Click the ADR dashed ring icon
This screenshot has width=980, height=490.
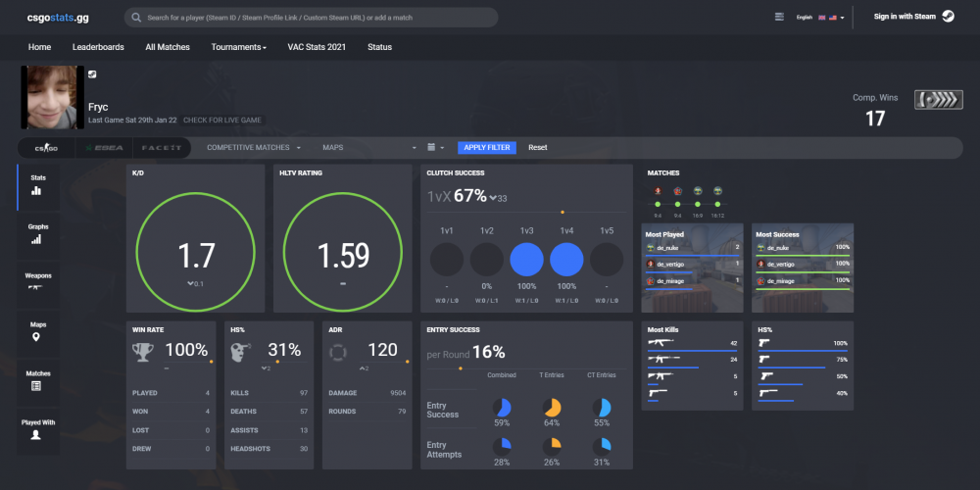click(337, 352)
